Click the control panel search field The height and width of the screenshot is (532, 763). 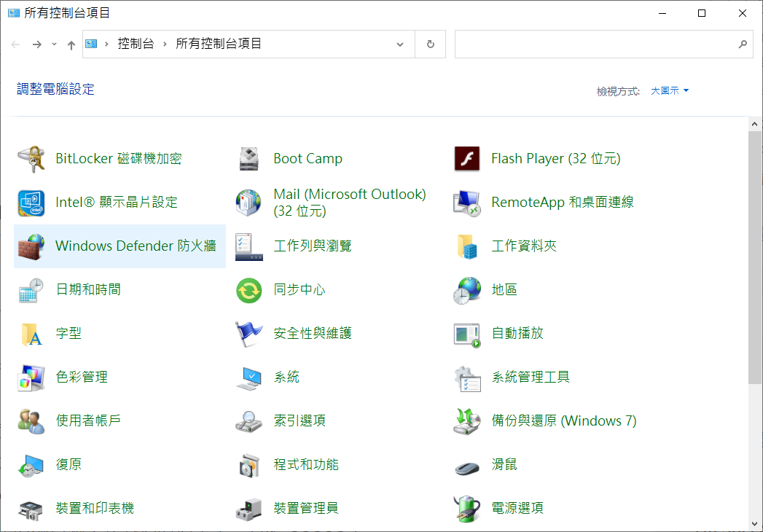(603, 44)
